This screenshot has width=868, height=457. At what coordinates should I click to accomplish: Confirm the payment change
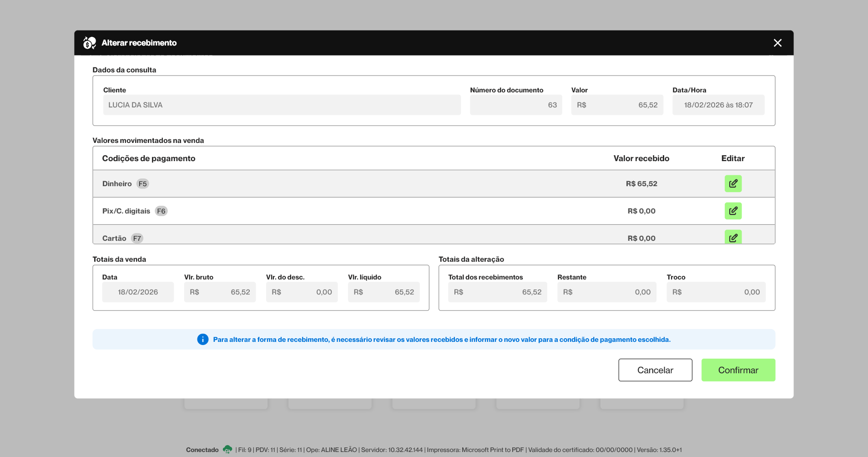pos(738,370)
